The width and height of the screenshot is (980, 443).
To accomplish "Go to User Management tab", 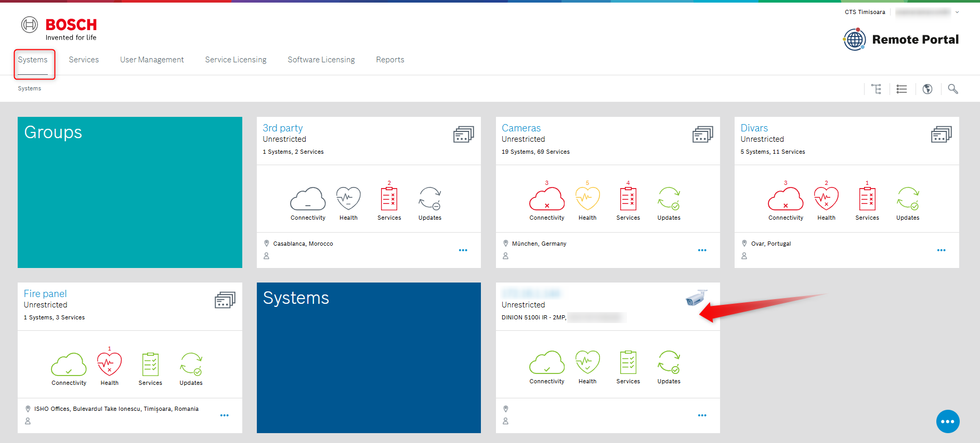I will (152, 60).
